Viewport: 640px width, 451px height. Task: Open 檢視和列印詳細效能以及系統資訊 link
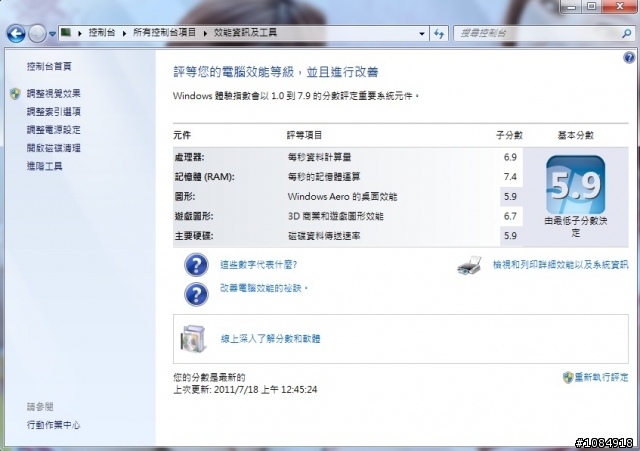560,265
